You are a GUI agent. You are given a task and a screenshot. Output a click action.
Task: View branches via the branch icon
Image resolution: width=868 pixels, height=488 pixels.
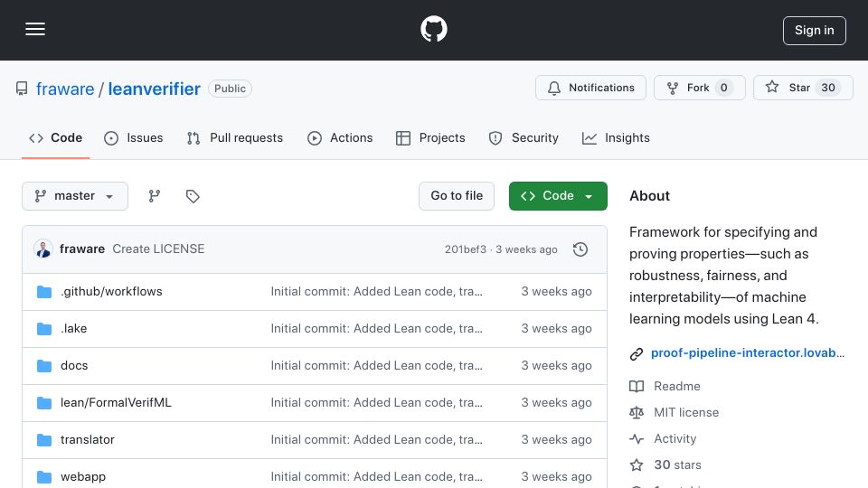click(x=155, y=196)
